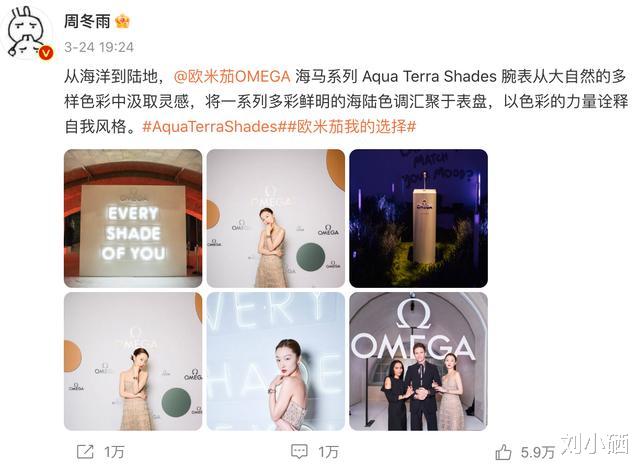This screenshot has height=470, width=640.
Task: Click the post timestamp 3-24 19:24
Action: click(99, 47)
